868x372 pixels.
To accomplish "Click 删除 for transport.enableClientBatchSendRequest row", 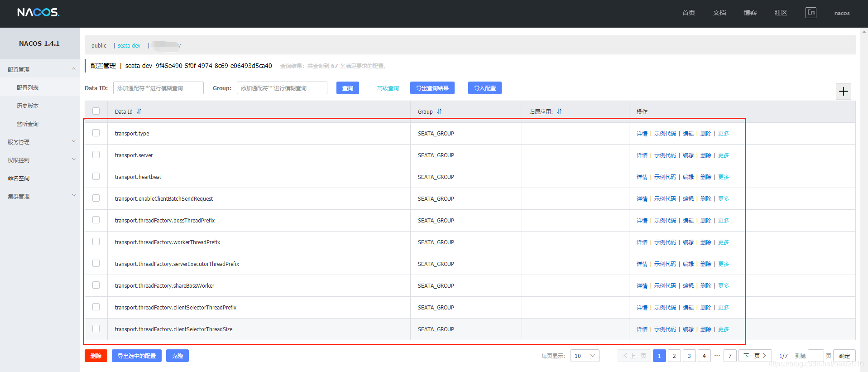I will pyautogui.click(x=706, y=199).
